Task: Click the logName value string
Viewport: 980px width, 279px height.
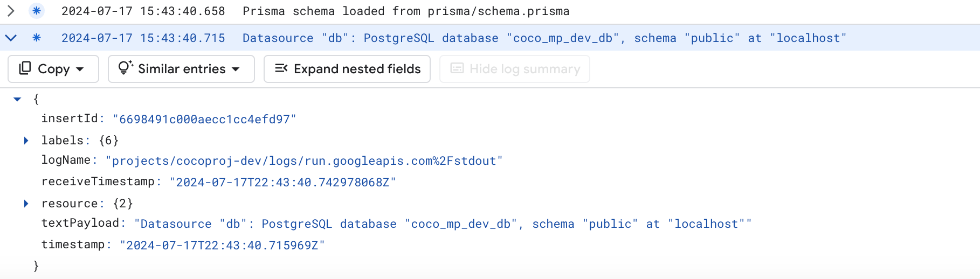Action: (304, 161)
